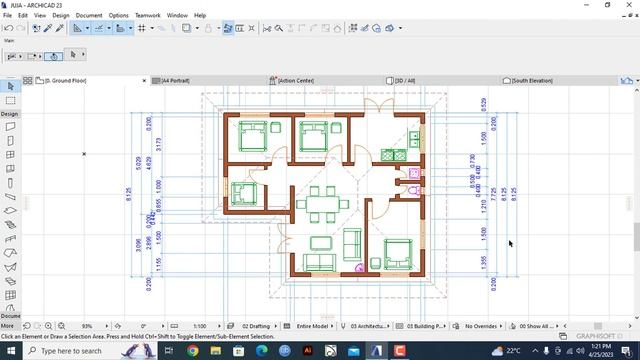Toggle Grid Snap button

click(142, 28)
